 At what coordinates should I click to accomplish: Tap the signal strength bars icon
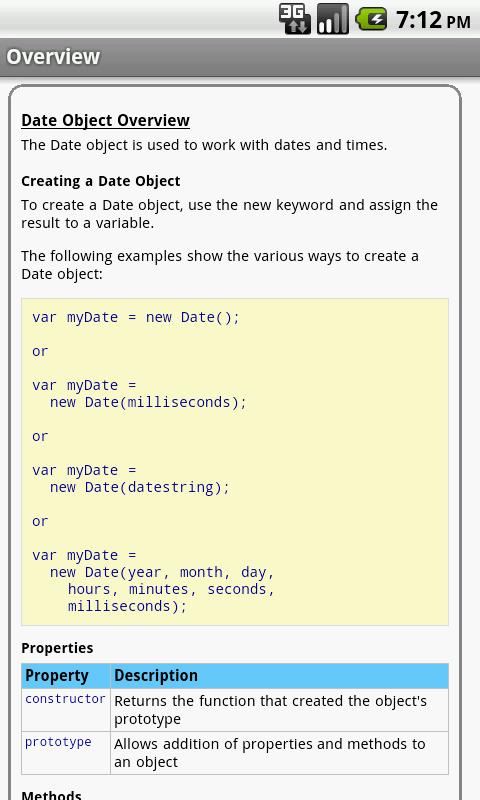coord(333,19)
